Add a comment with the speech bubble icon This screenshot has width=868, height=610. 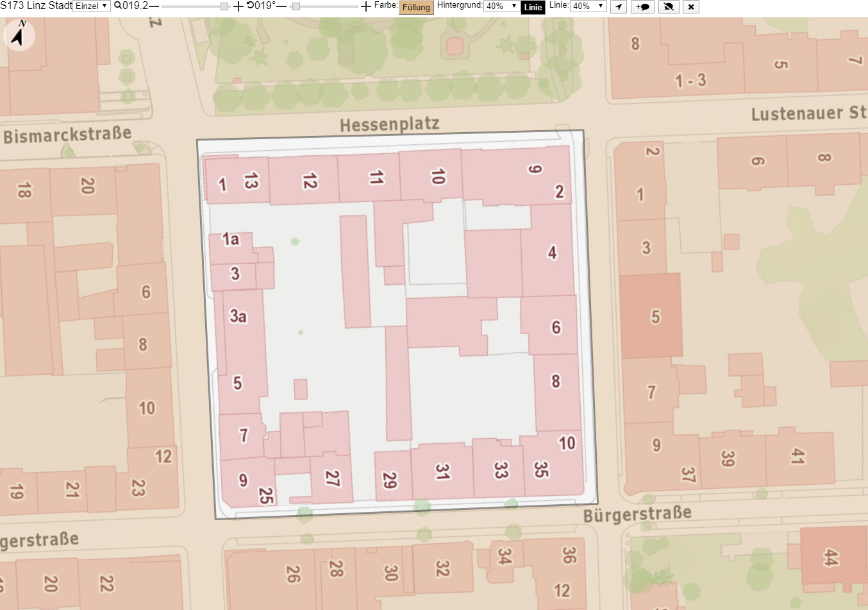pyautogui.click(x=643, y=7)
